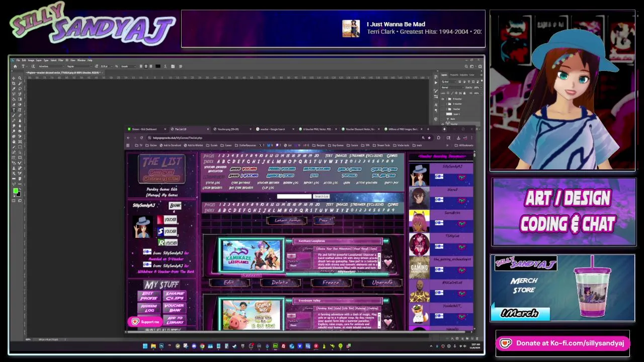Click Edit button under Kamikaze Lassplanes
644x362 pixels.
click(229, 283)
